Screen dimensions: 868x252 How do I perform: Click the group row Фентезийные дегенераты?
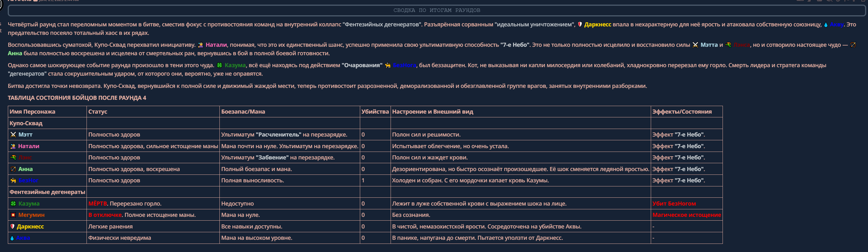click(x=365, y=192)
